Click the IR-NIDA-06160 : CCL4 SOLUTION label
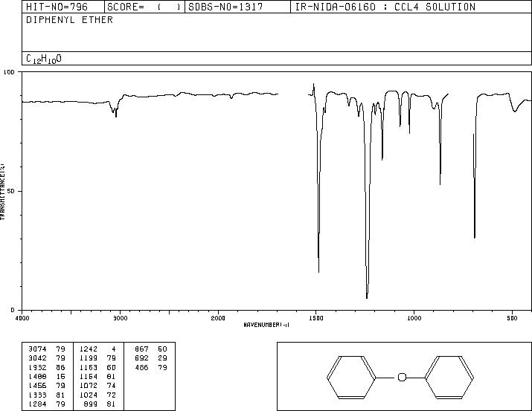Image resolution: width=532 pixels, height=411 pixels. pos(385,7)
